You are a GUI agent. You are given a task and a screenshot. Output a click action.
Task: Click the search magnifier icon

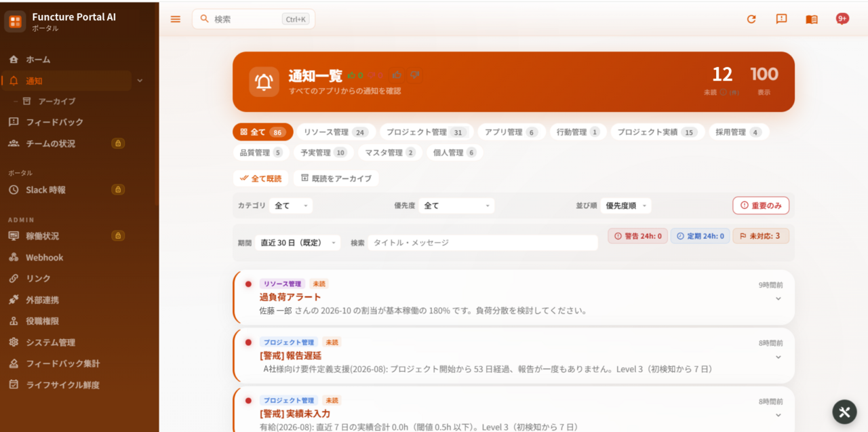[x=204, y=19]
